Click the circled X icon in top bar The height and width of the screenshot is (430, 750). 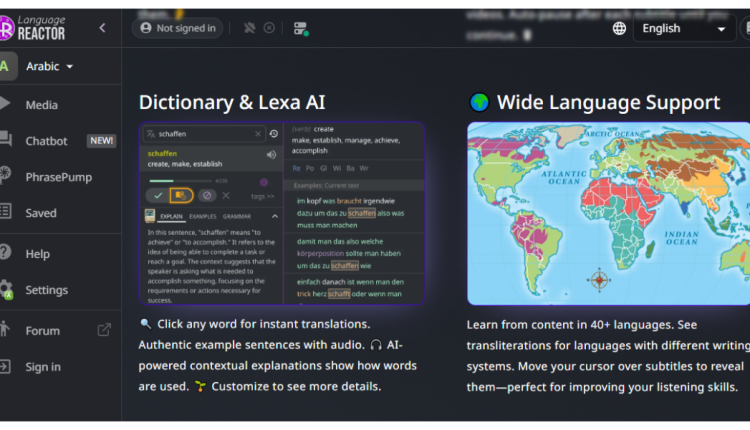coord(269,28)
